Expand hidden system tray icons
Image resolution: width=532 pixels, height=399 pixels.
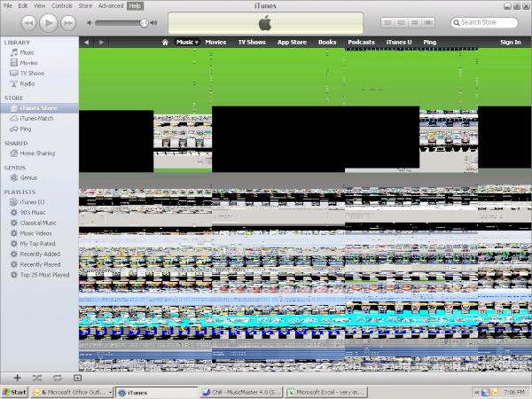coord(477,393)
